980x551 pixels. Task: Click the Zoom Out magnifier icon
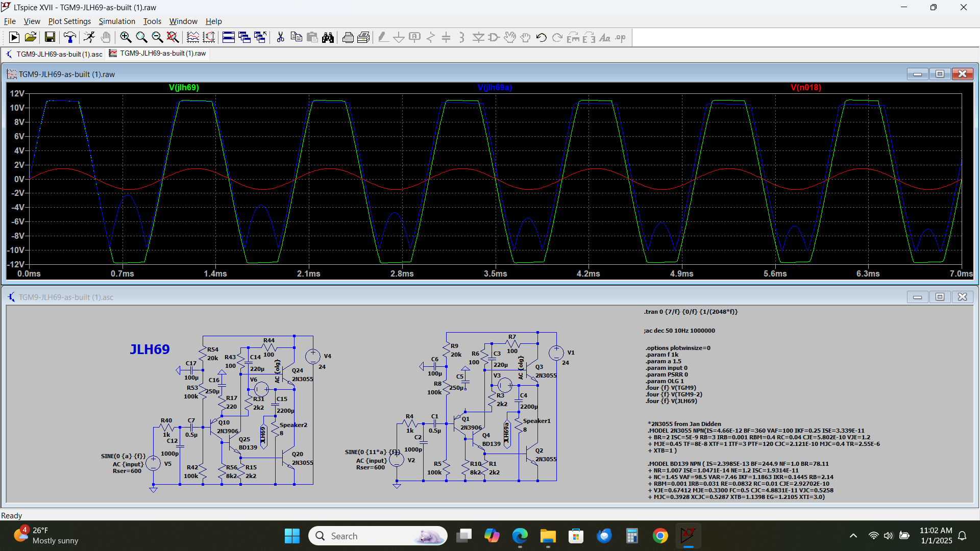coord(157,37)
